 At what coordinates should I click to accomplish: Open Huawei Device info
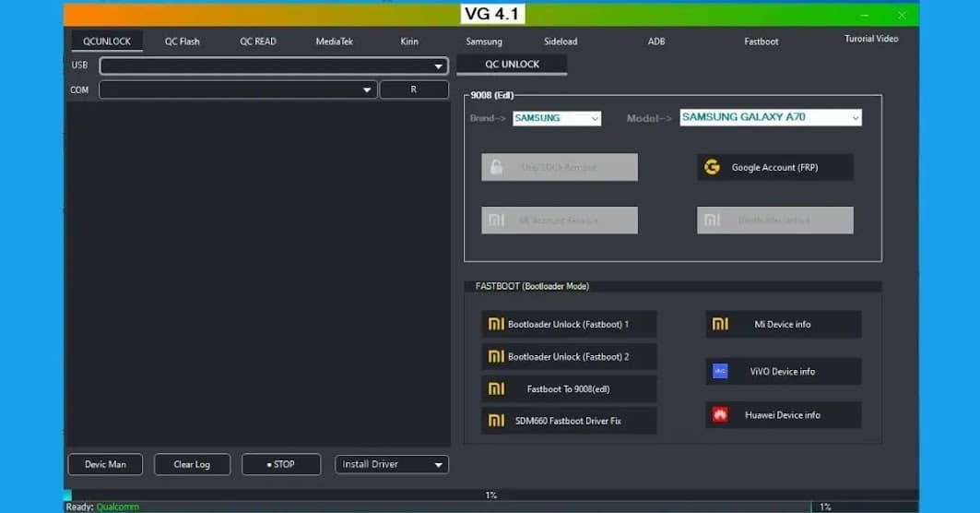783,415
